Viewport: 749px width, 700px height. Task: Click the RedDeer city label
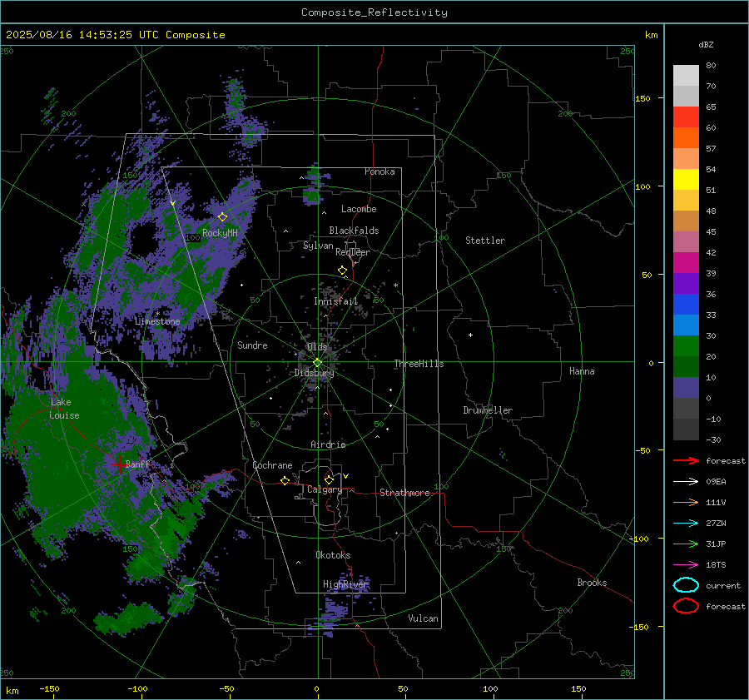point(353,252)
